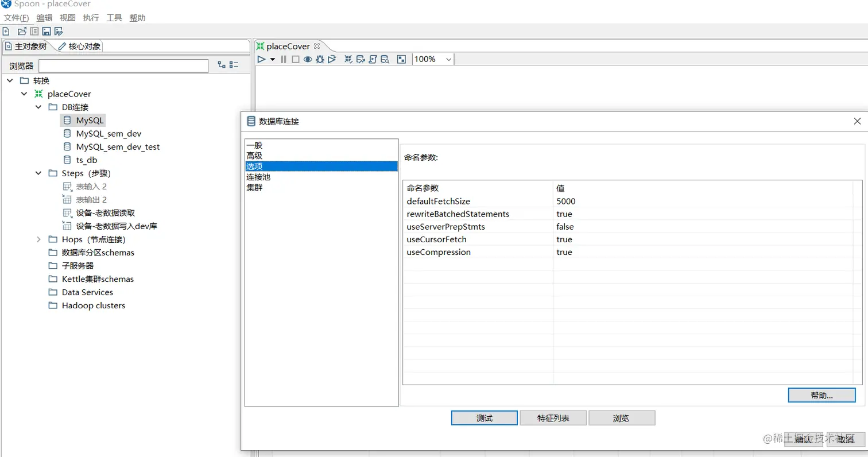This screenshot has height=457, width=868.
Task: Click the 特征列表 button
Action: point(553,418)
